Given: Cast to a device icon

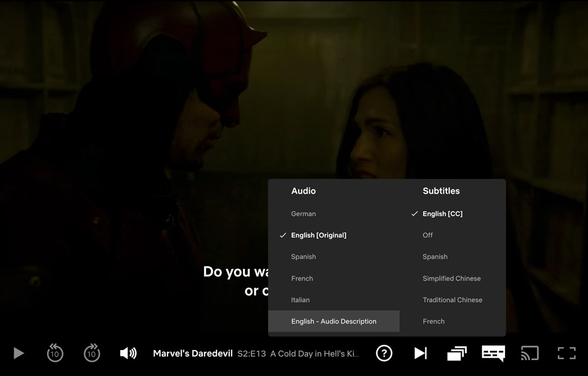Looking at the screenshot, I should (x=530, y=353).
